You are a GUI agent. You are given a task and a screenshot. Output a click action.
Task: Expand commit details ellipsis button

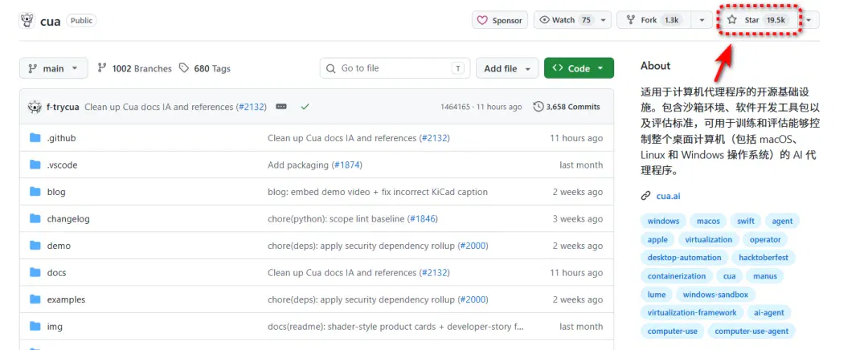[x=281, y=107]
